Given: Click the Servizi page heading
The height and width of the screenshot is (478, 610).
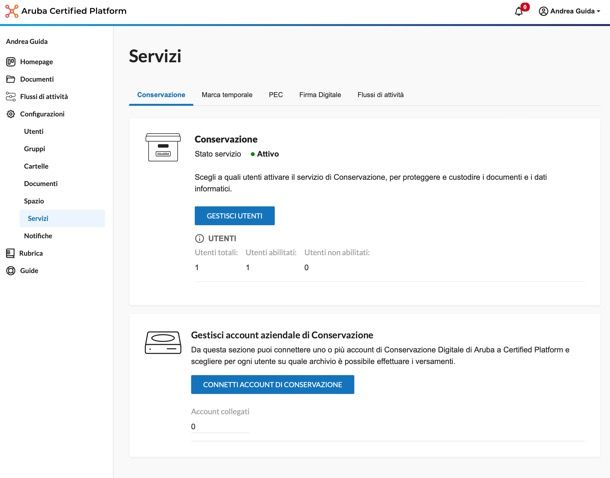Looking at the screenshot, I should click(155, 56).
